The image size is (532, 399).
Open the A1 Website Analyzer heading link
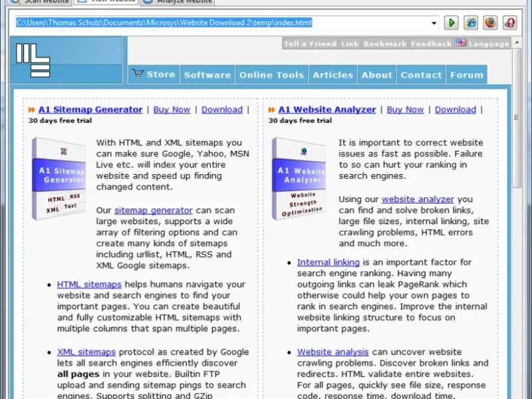(327, 110)
